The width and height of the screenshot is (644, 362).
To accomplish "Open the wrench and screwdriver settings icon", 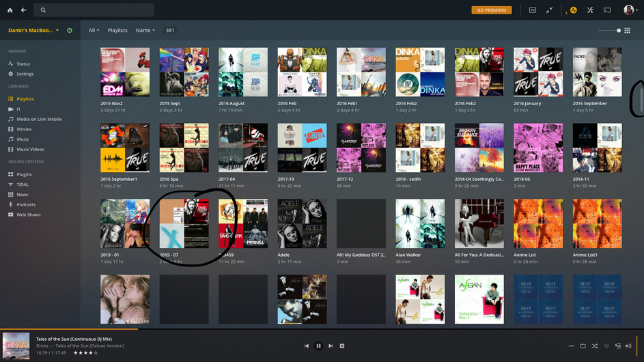I will [x=590, y=10].
